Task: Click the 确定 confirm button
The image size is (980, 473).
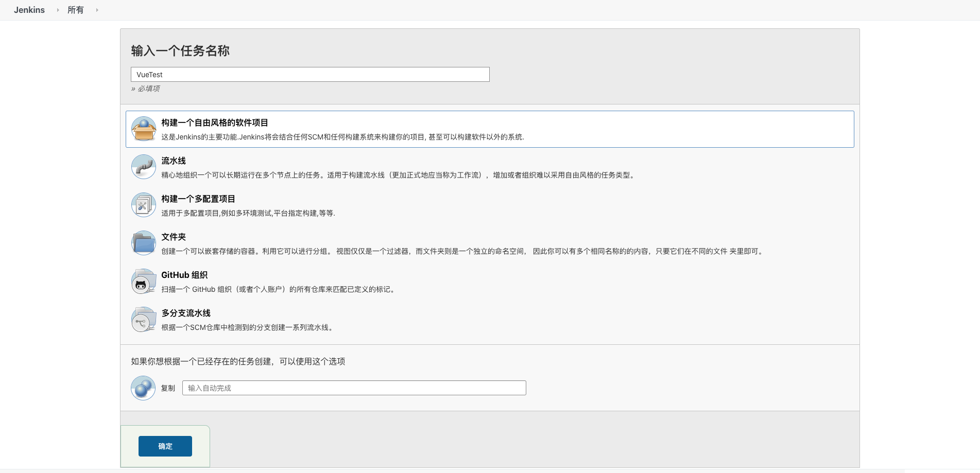Action: tap(165, 446)
